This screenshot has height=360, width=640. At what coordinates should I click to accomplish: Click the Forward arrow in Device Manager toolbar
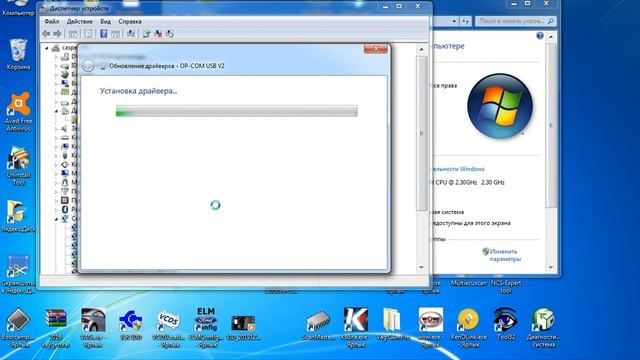pyautogui.click(x=58, y=34)
